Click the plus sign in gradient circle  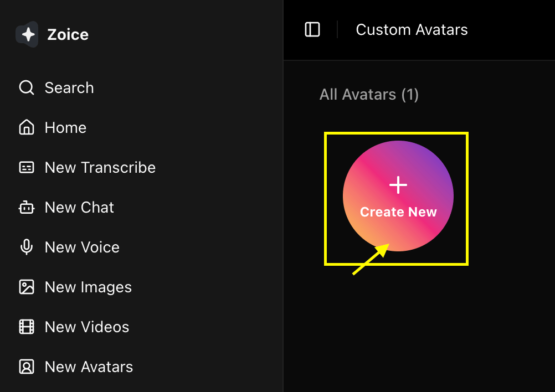point(398,185)
